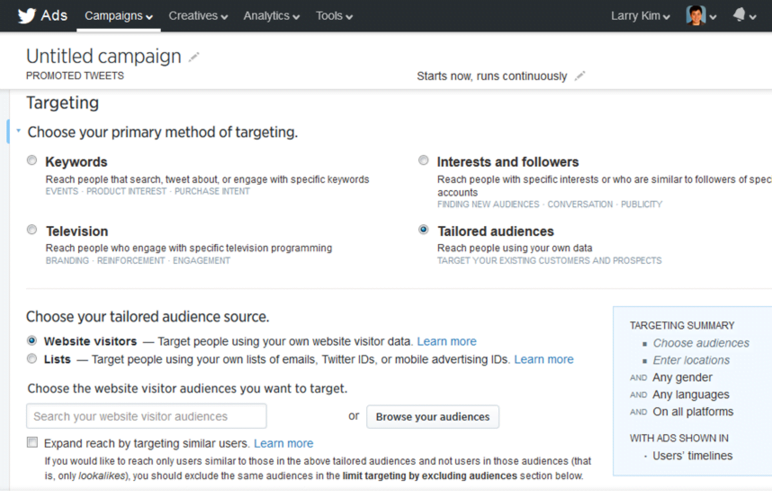Click Enter locations in Targeting Summary
This screenshot has width=772, height=498.
click(x=691, y=360)
